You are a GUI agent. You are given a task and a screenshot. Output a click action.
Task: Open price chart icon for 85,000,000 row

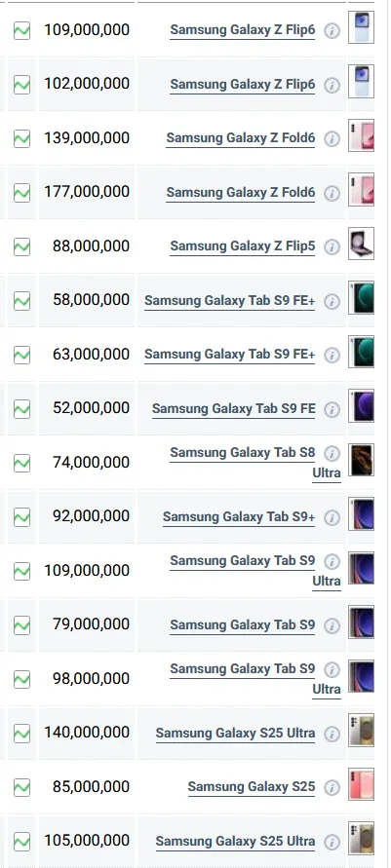point(21,787)
